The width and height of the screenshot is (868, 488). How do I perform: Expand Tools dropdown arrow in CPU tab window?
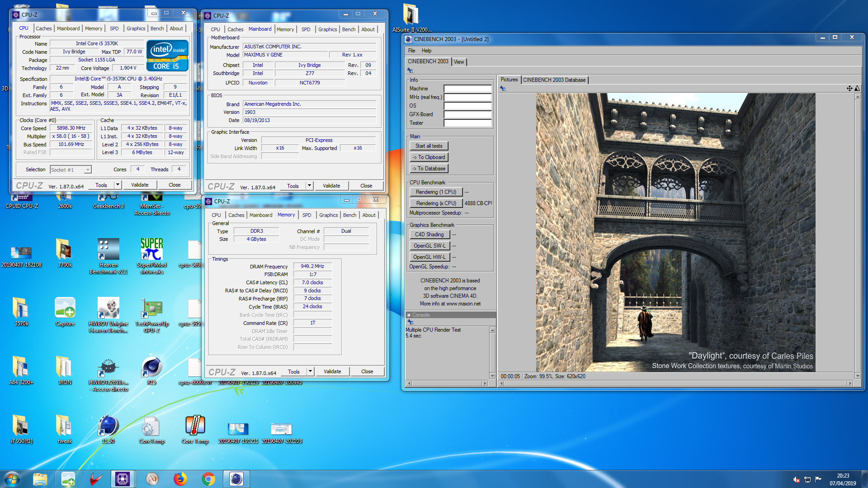118,185
